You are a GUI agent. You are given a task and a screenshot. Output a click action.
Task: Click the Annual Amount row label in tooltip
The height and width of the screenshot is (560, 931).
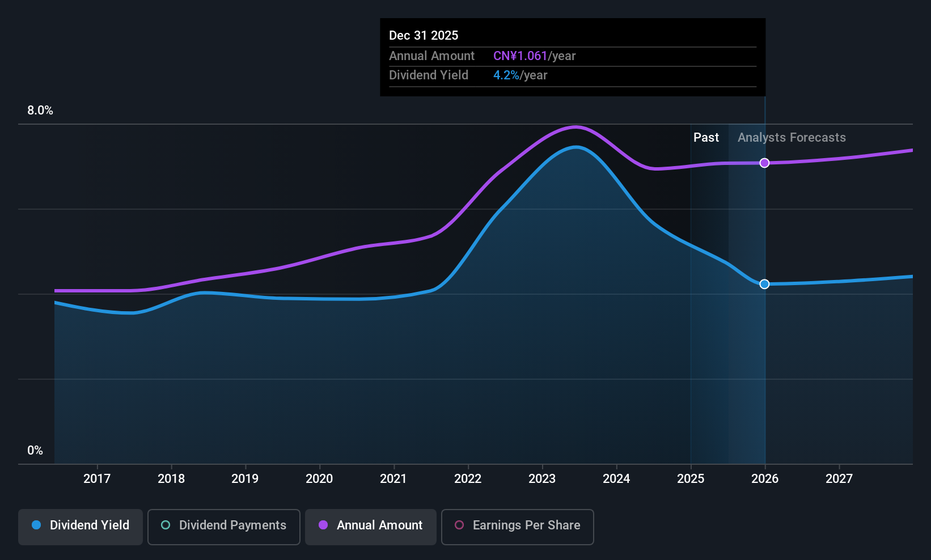(431, 56)
